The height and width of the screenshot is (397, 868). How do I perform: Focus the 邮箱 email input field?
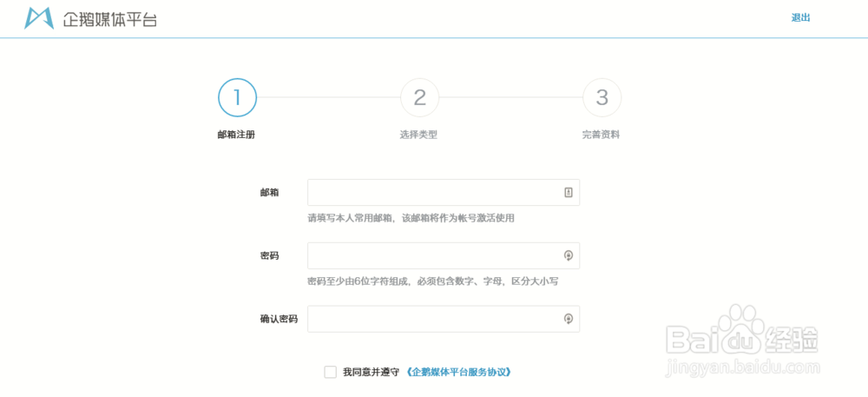coord(434,193)
